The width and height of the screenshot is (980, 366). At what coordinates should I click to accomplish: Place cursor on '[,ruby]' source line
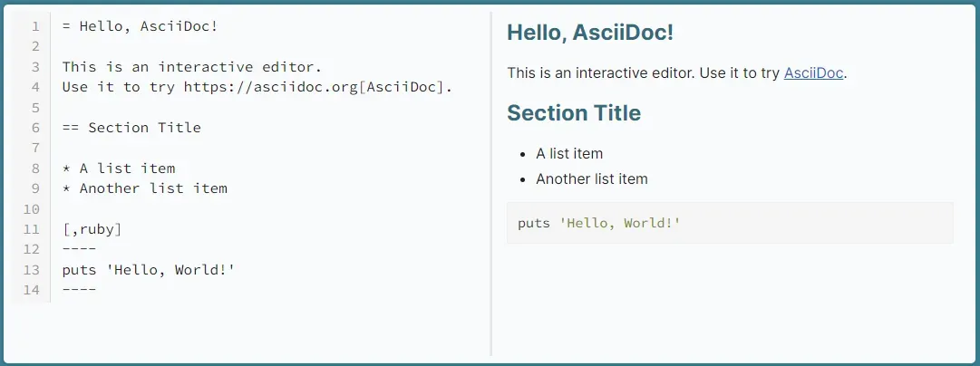click(92, 229)
